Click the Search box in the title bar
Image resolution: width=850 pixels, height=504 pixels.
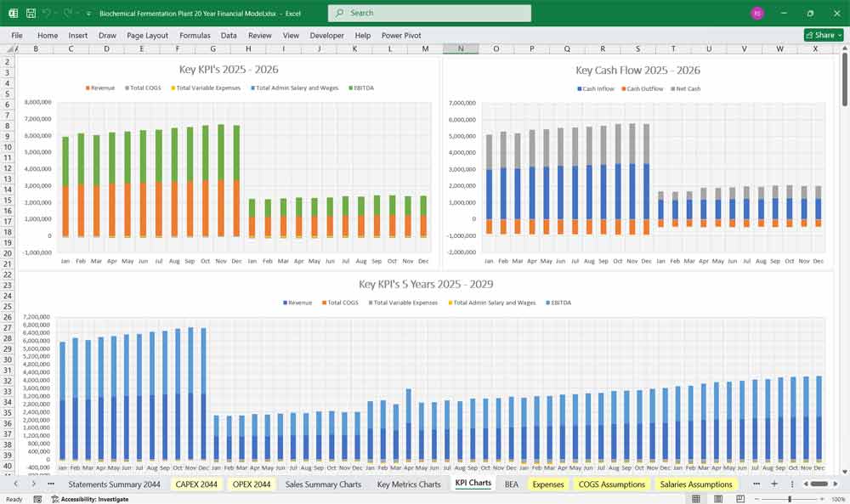click(x=429, y=13)
